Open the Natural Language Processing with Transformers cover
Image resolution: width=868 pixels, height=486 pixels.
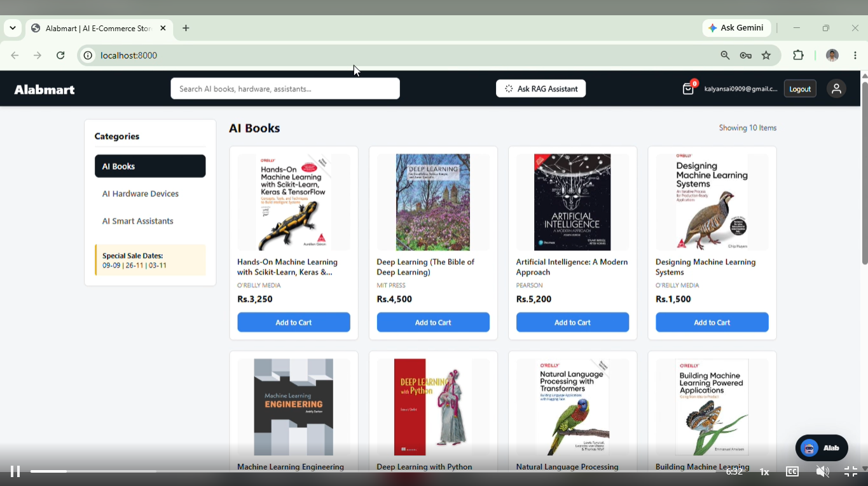tap(572, 407)
